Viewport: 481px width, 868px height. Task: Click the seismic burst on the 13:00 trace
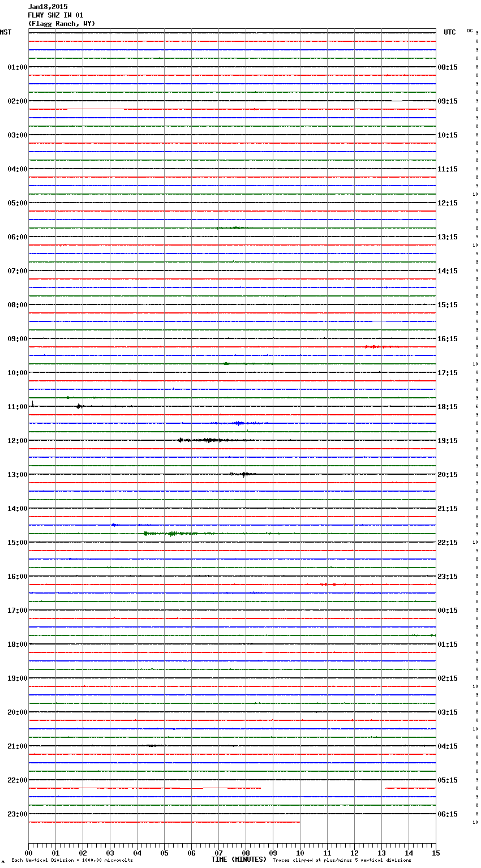tap(243, 474)
